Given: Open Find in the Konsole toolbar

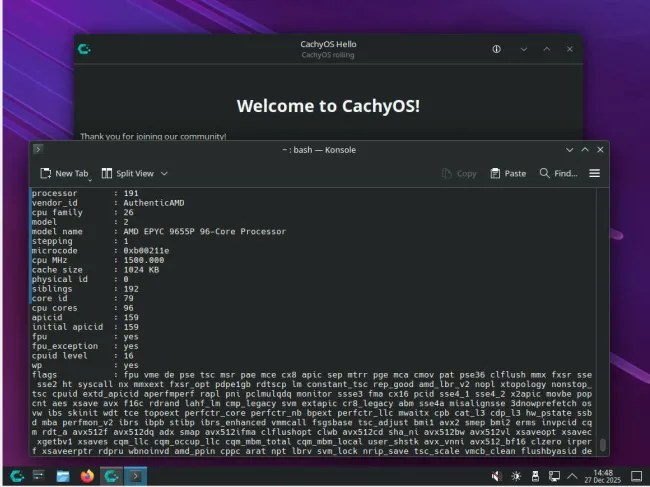Looking at the screenshot, I should point(558,174).
